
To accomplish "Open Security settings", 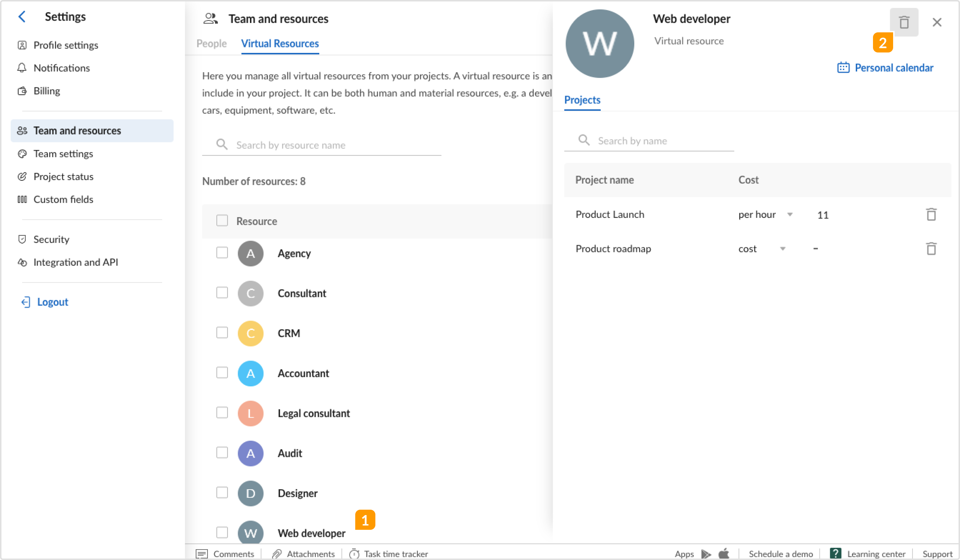I will click(x=44, y=240).
